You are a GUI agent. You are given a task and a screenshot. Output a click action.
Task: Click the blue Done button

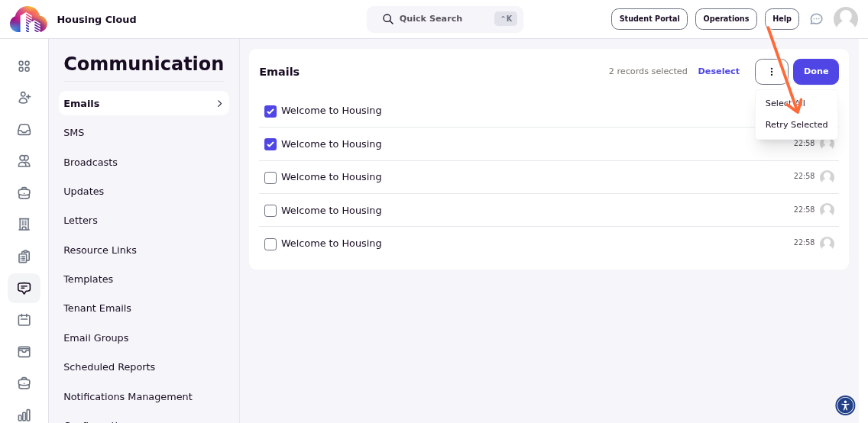click(816, 71)
